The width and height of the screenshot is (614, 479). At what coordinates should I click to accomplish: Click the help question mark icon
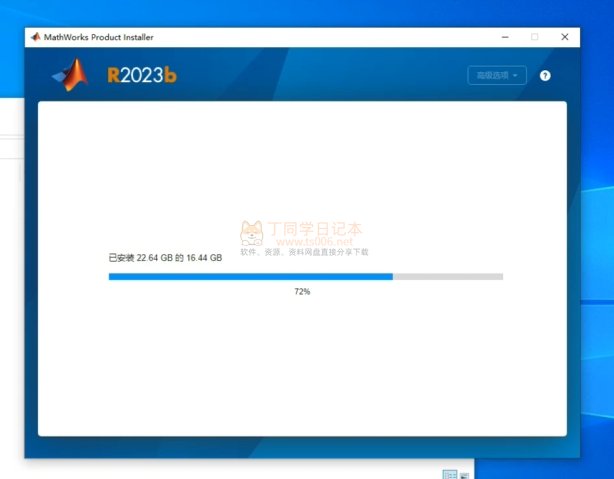coord(545,76)
